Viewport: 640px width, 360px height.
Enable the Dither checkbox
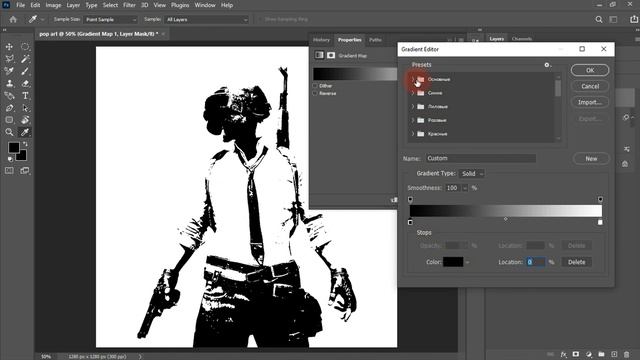point(315,86)
